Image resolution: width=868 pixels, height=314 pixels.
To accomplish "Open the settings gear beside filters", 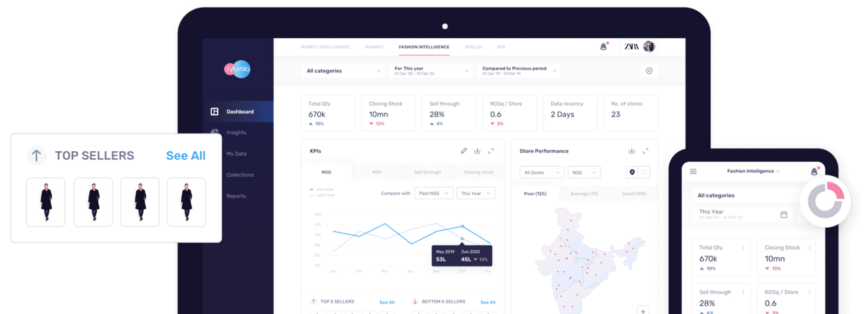I will pyautogui.click(x=649, y=71).
